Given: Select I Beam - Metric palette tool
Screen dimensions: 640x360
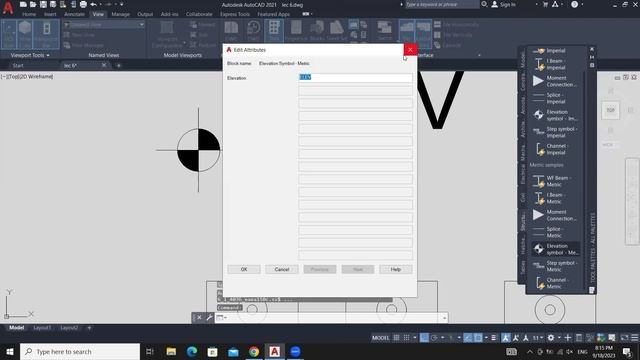Looking at the screenshot, I should tap(555, 198).
